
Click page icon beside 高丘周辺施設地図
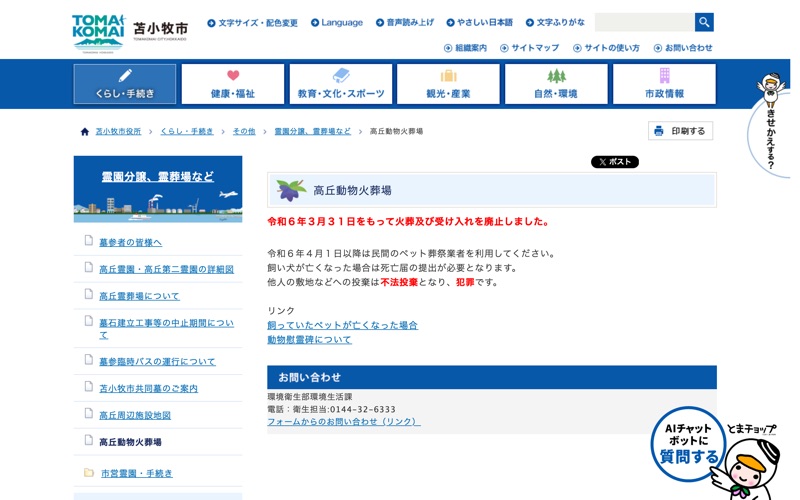coord(89,413)
